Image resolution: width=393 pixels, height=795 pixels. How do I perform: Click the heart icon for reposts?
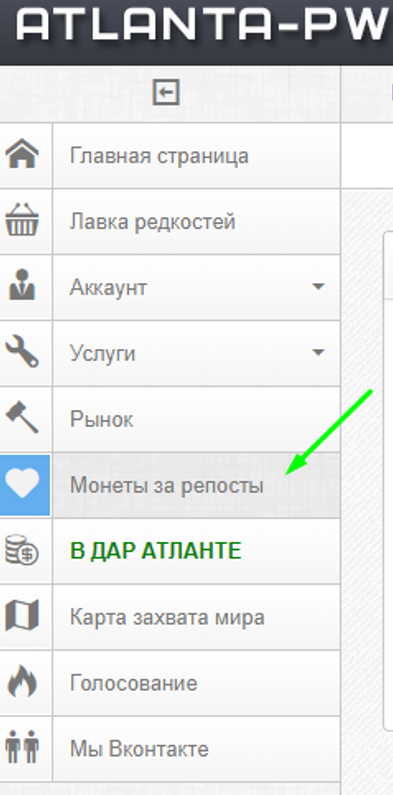(x=23, y=484)
